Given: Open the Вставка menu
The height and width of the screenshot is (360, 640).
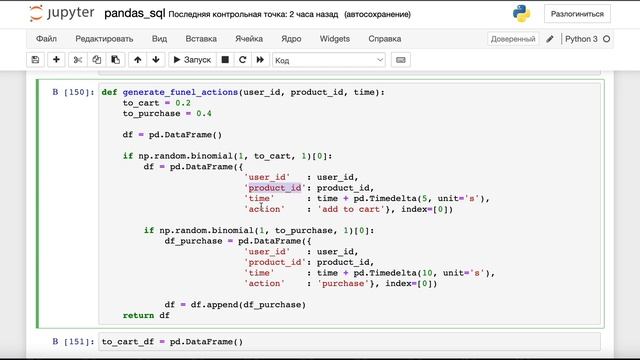Looking at the screenshot, I should [x=201, y=39].
